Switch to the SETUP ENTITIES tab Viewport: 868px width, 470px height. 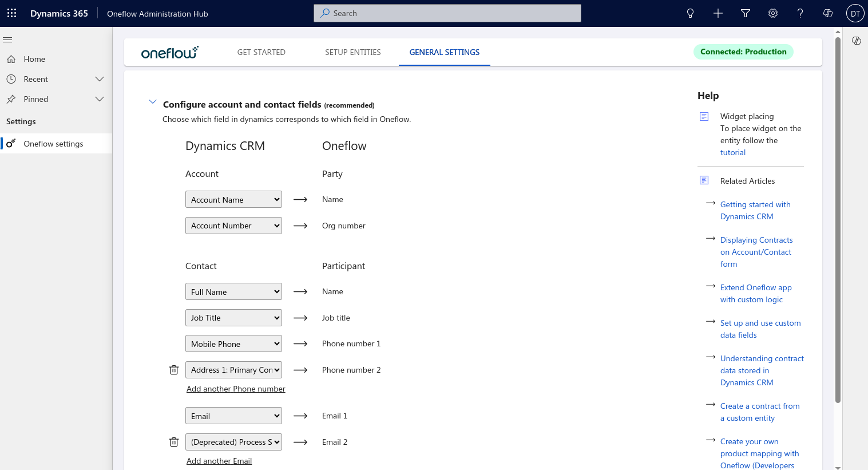[x=353, y=52]
